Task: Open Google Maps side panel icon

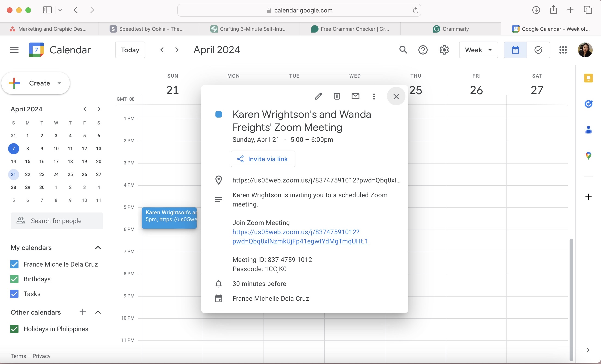Action: pyautogui.click(x=588, y=155)
